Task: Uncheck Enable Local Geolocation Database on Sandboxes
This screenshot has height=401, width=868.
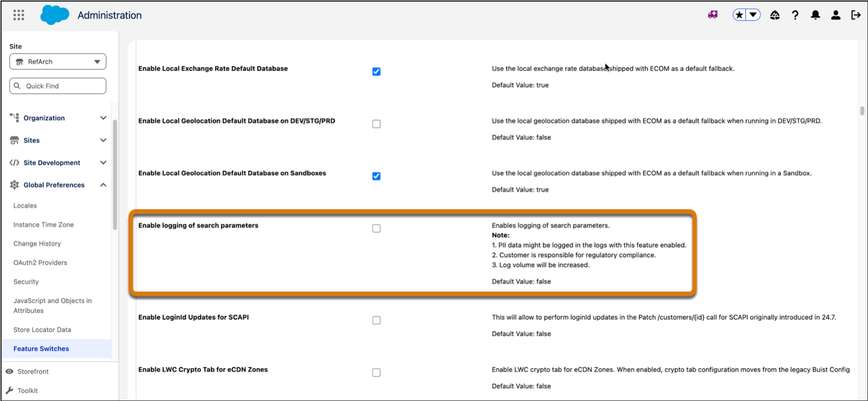Action: click(376, 176)
